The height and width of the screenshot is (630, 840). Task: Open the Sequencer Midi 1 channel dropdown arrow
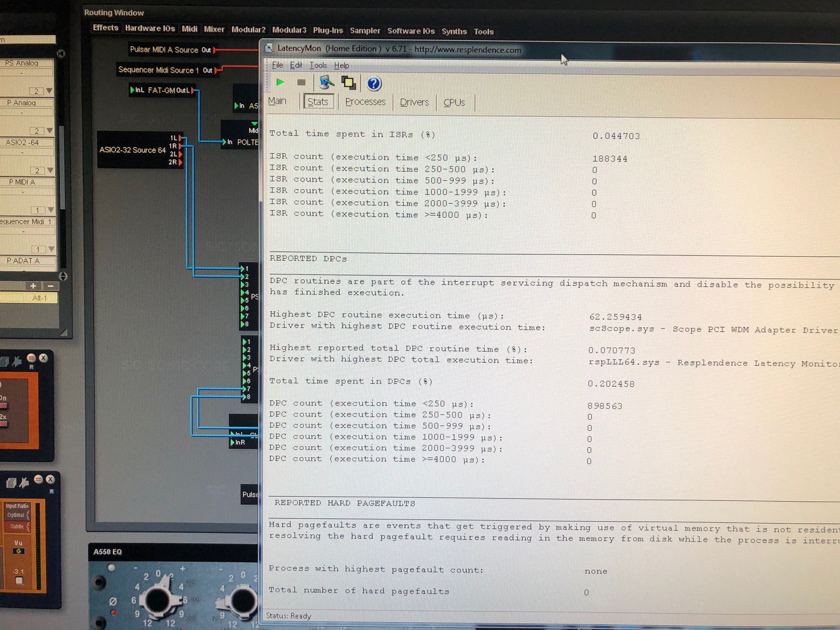point(51,249)
